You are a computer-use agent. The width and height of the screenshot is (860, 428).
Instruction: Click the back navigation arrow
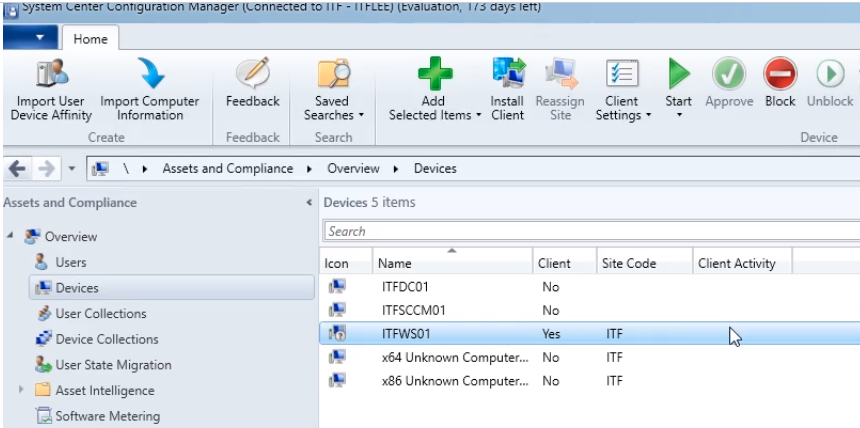pos(17,169)
